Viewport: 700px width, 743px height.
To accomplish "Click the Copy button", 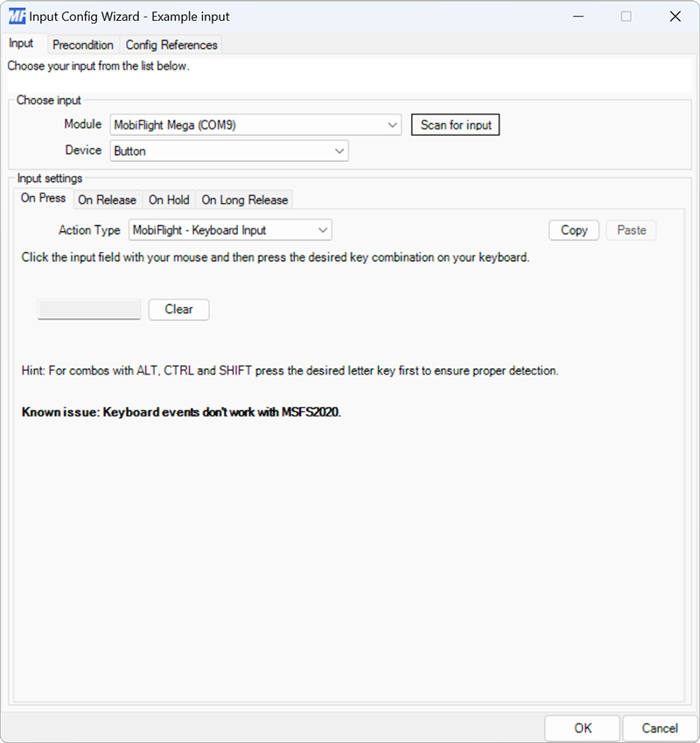I will (x=573, y=229).
